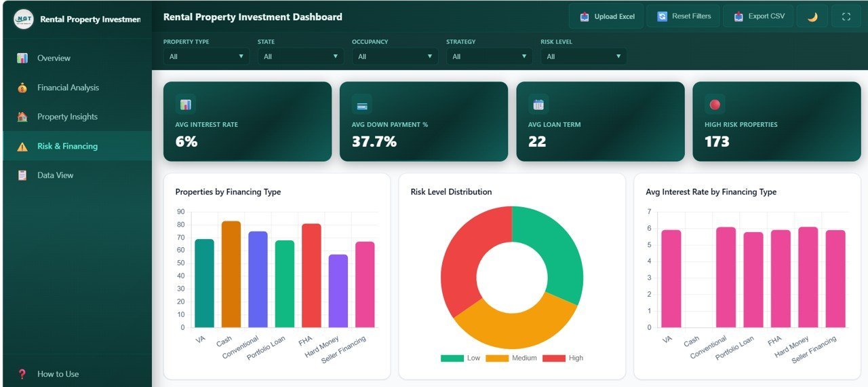Open the Risk Level filter dropdown
The width and height of the screenshot is (868, 387).
click(583, 56)
